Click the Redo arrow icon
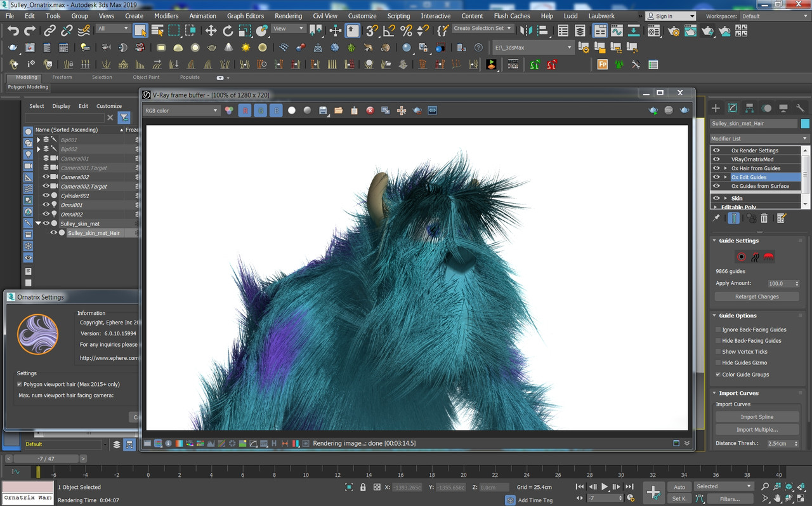 (30, 30)
